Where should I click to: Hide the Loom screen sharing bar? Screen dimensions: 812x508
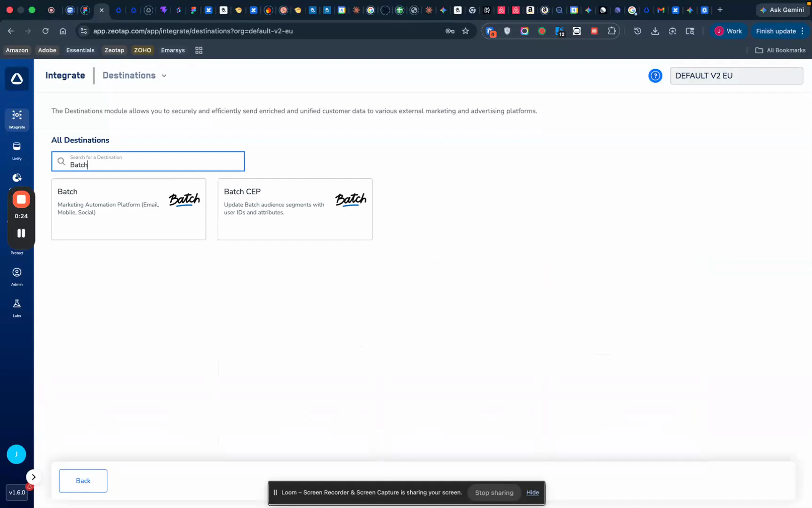[533, 492]
